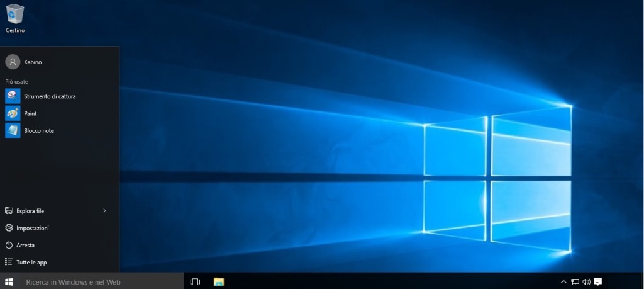Click the Cestino label on the desktop
Viewport: 644px width, 289px height.
[x=15, y=30]
